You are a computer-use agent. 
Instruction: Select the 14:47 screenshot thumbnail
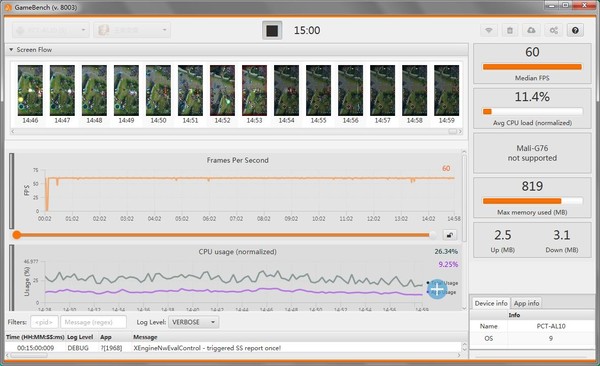[62, 91]
